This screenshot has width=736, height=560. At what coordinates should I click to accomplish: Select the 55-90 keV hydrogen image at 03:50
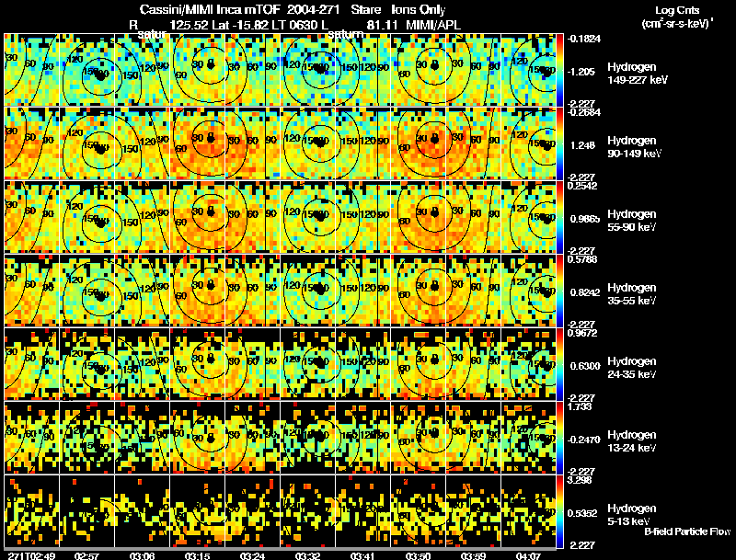point(418,217)
